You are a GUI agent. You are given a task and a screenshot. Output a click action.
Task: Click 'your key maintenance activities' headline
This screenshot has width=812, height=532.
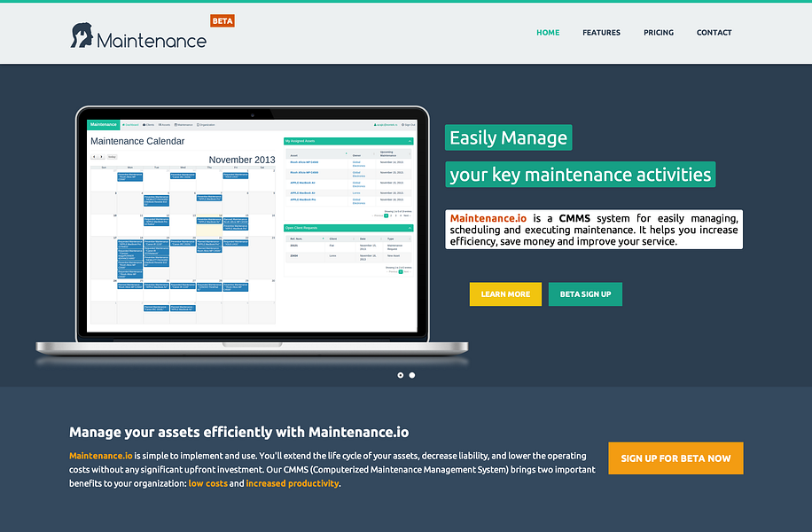[x=581, y=175]
